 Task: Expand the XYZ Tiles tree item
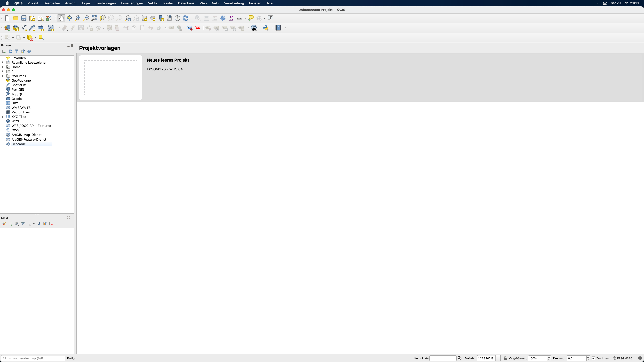3,117
